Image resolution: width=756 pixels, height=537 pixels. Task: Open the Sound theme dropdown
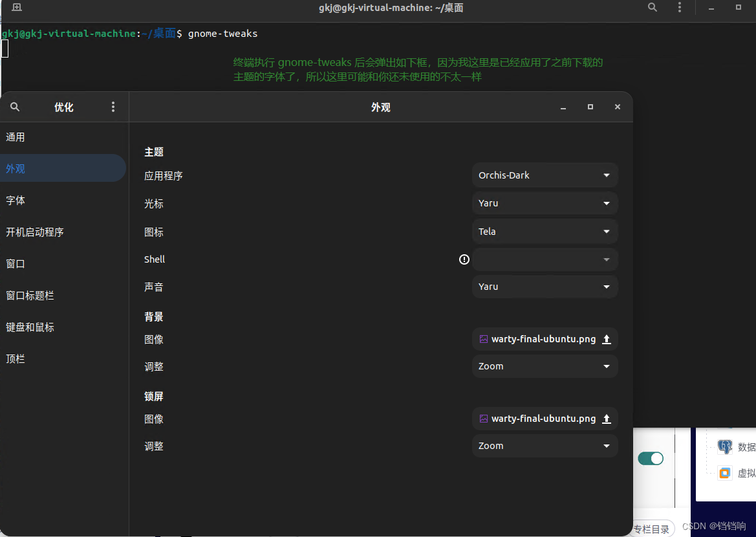point(545,287)
